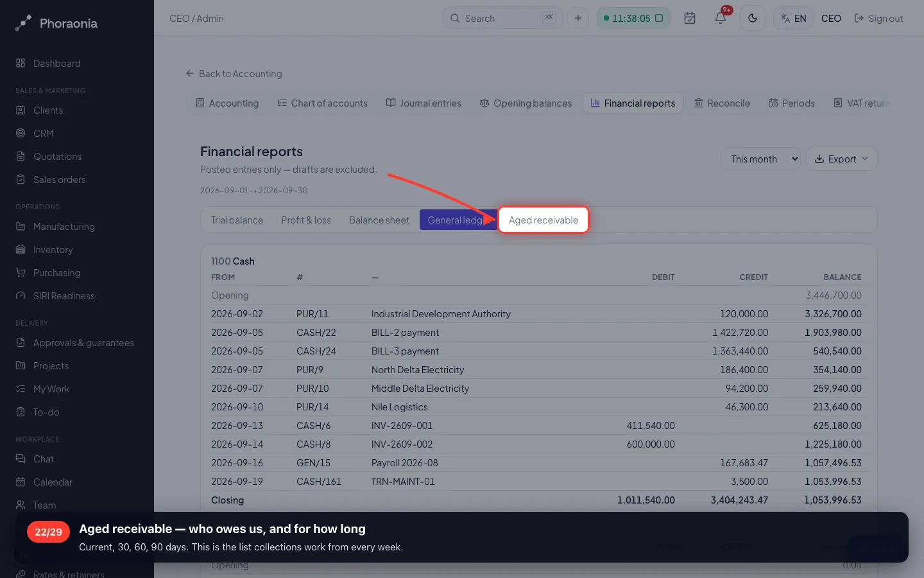Viewport: 924px width, 578px height.
Task: Switch to Balance sheet report
Action: 379,220
